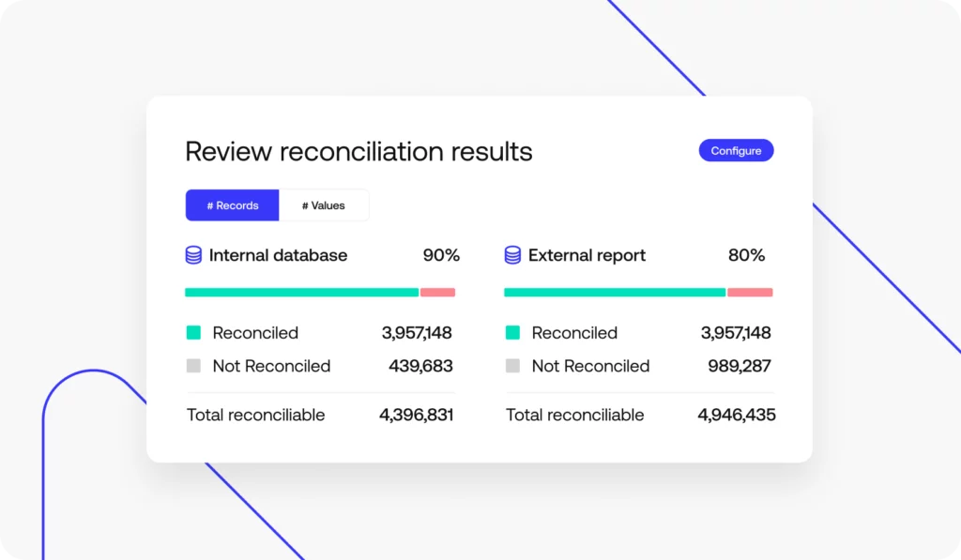Image resolution: width=961 pixels, height=560 pixels.
Task: Click red segment of External report progress bar
Action: tap(750, 293)
